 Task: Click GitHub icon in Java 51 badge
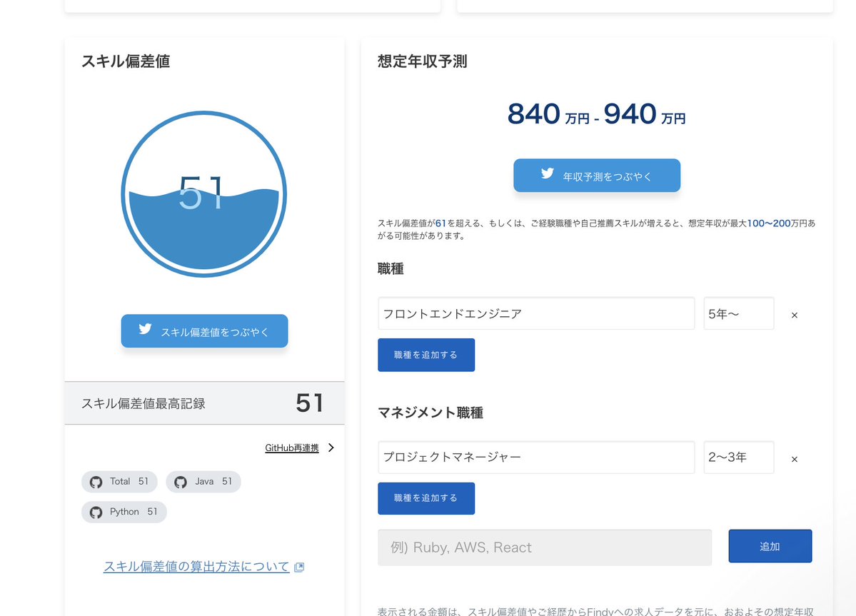point(181,482)
